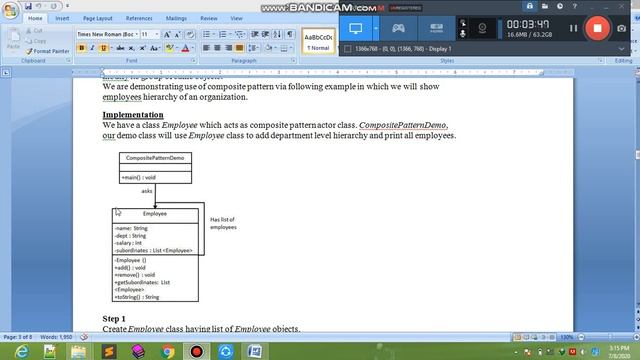This screenshot has width=640, height=360.
Task: Align the text to the left
Action: pyautogui.click(x=206, y=48)
